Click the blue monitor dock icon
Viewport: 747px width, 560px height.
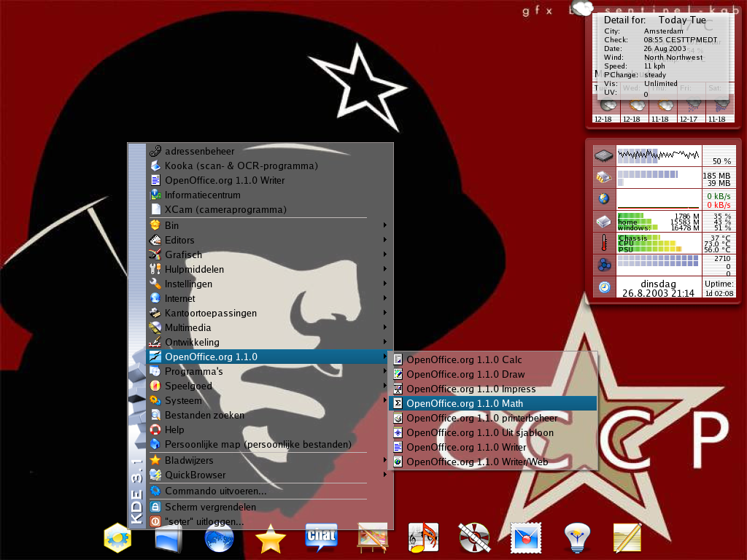pos(169,539)
